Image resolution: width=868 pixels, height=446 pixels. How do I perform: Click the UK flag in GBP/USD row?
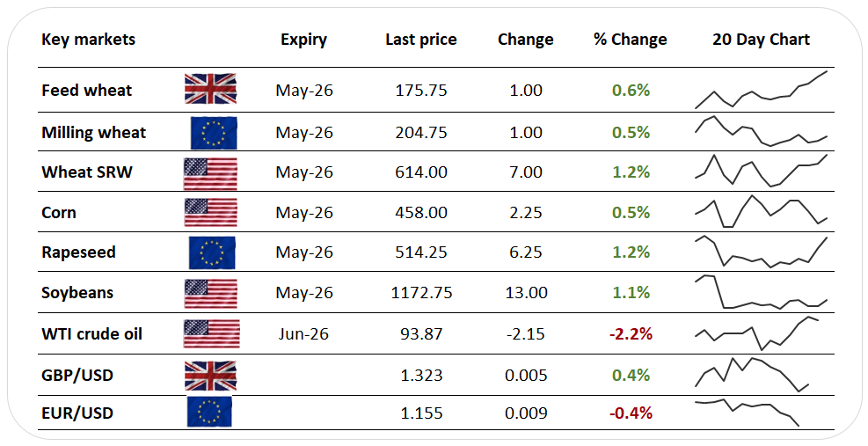click(x=210, y=376)
